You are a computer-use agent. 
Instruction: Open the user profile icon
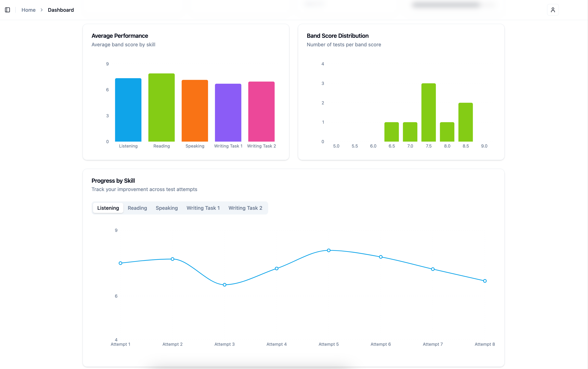[x=553, y=10]
